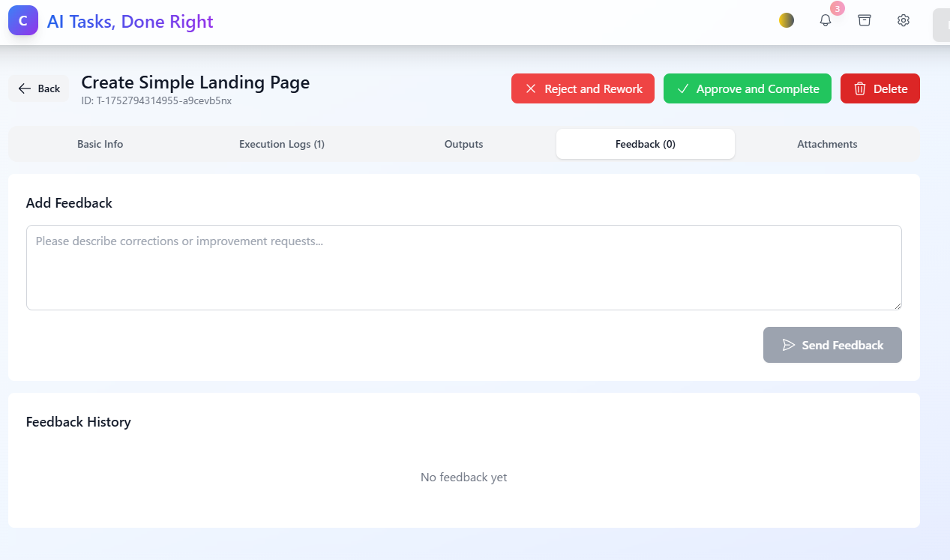The width and height of the screenshot is (950, 560).
Task: Click the text area resize handle corner
Action: tap(897, 305)
